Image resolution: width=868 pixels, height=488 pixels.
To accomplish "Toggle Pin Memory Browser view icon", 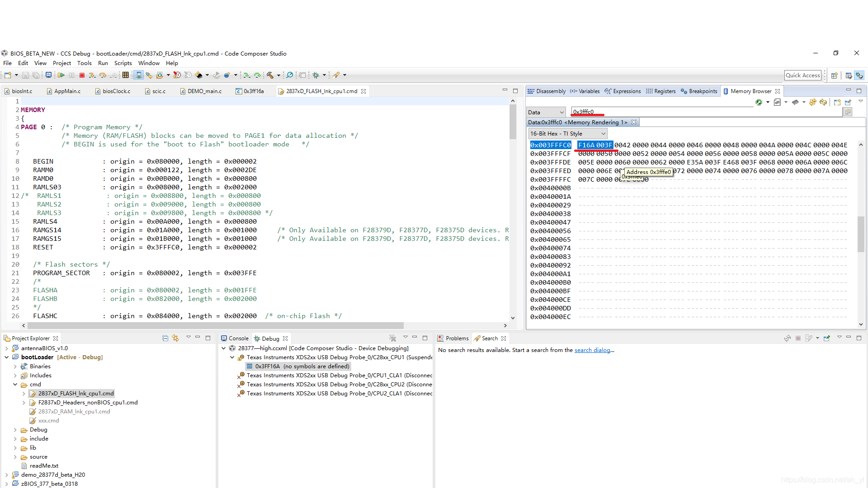I will [848, 103].
